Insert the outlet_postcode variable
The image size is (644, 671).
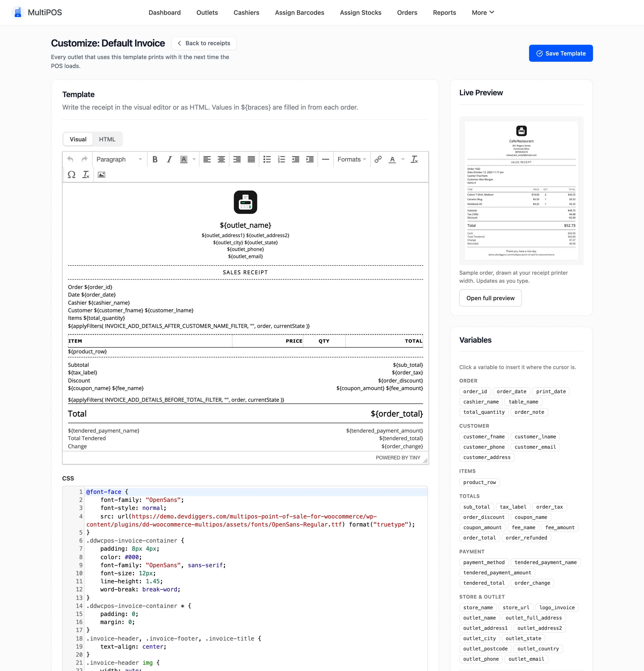coord(485,648)
